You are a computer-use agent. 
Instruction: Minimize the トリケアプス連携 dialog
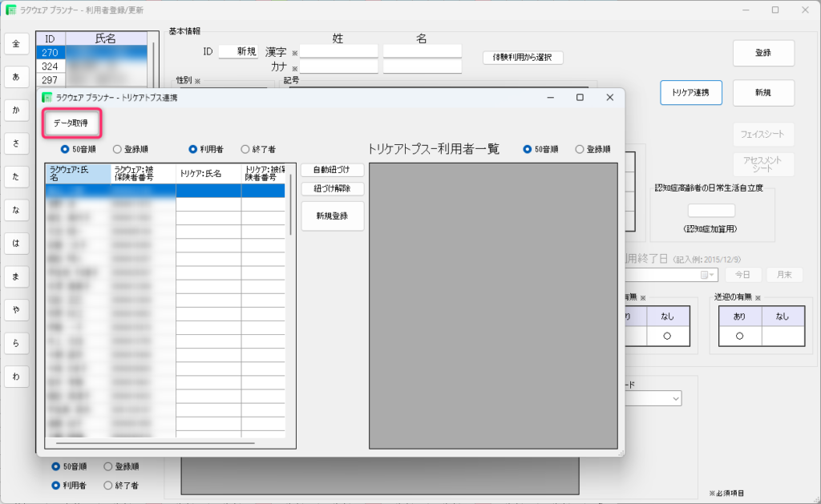point(550,97)
